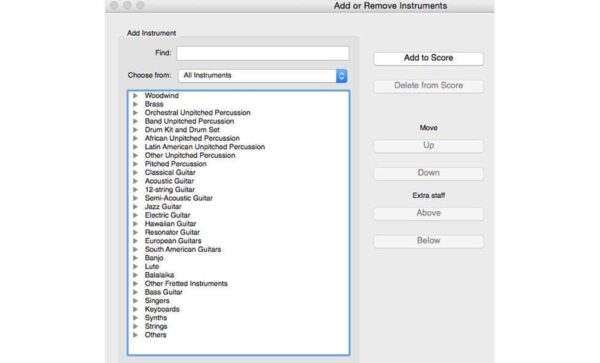
Task: Click the Delete from Score button
Action: click(429, 86)
